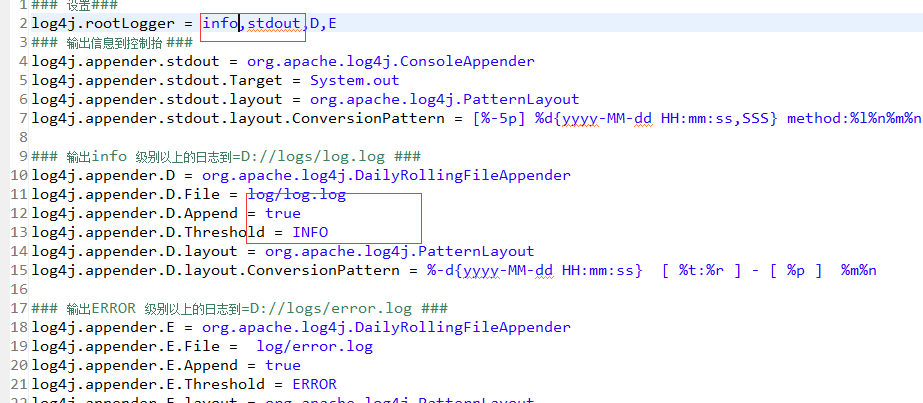Click the log4j.appender.E.Append key
Screen dimensions: 923x403
pyautogui.click(x=135, y=365)
